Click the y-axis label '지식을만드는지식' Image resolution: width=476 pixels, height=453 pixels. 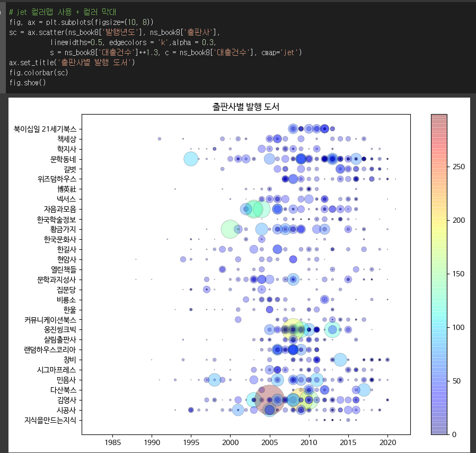[50, 420]
